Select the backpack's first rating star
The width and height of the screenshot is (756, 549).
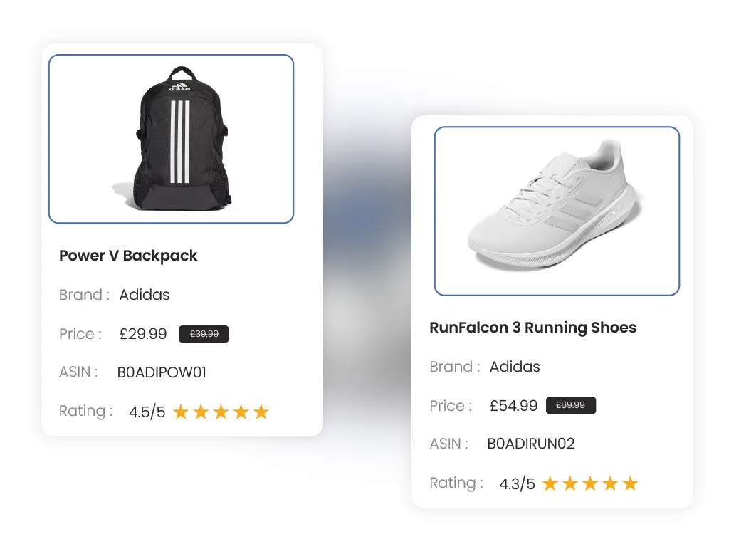(181, 412)
